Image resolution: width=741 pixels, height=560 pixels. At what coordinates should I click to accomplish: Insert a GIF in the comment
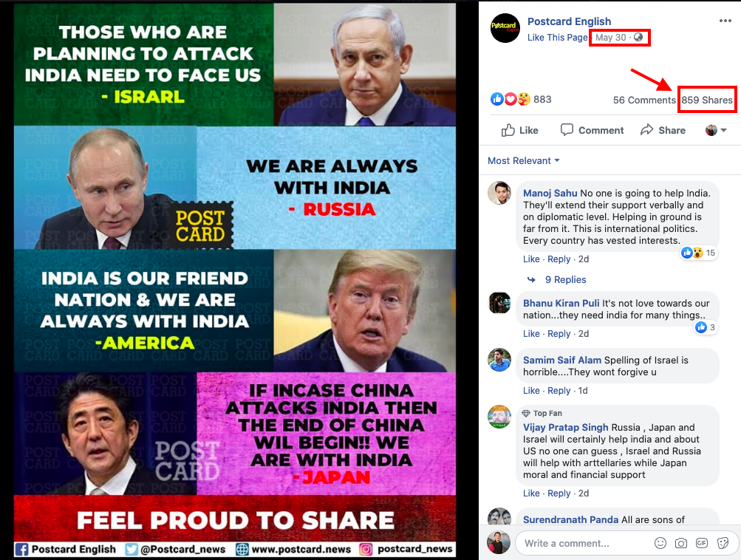tap(702, 543)
